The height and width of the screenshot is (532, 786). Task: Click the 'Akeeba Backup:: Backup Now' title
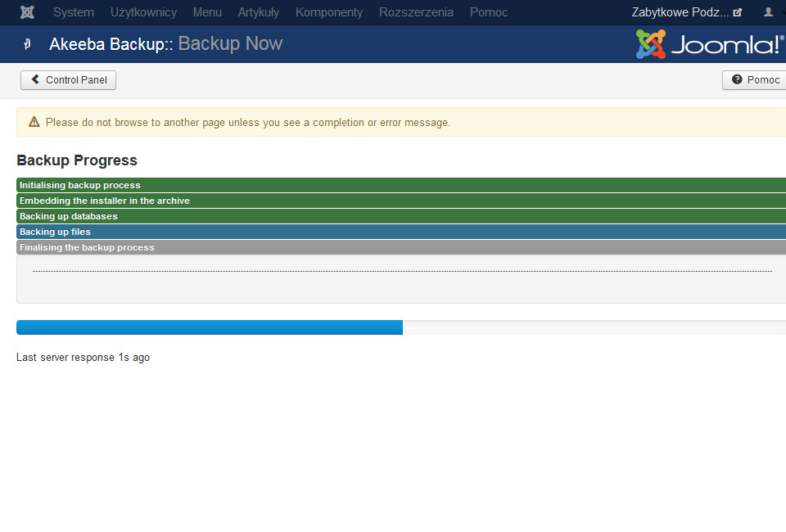pos(166,44)
